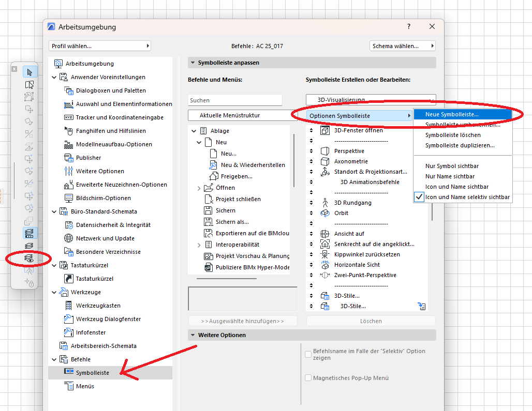The height and width of the screenshot is (411, 532).
Task: Open Werkzeugkasten settings
Action: pyautogui.click(x=98, y=306)
